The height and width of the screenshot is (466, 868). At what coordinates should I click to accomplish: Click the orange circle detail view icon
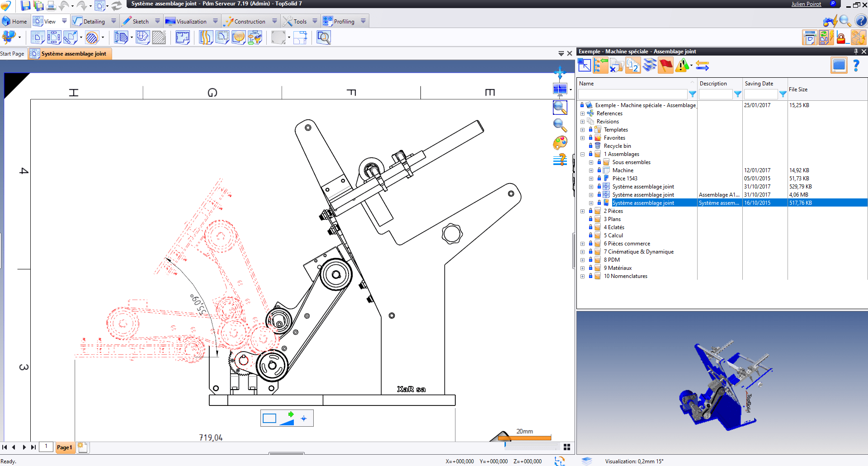click(x=238, y=38)
